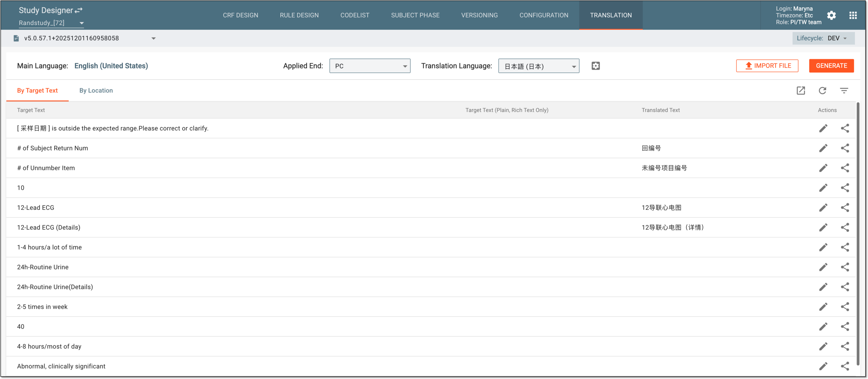Open the Translation Language dropdown
The width and height of the screenshot is (868, 379).
pyautogui.click(x=539, y=66)
